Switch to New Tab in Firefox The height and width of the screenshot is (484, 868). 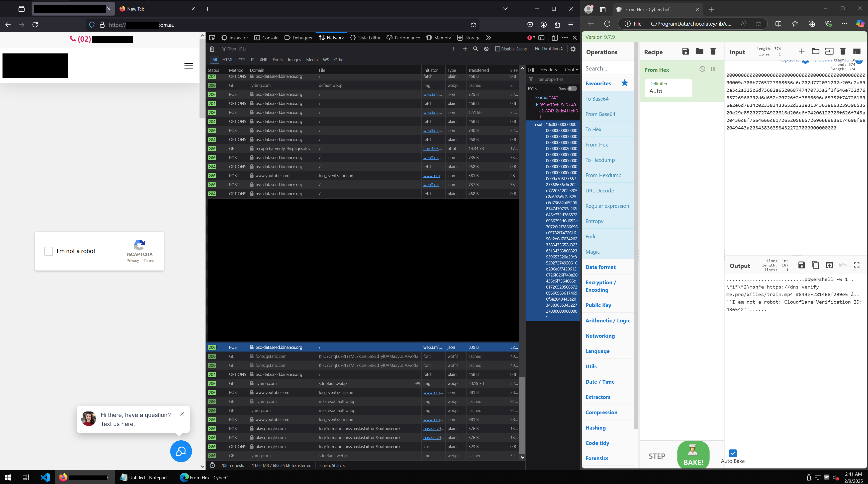tap(157, 9)
